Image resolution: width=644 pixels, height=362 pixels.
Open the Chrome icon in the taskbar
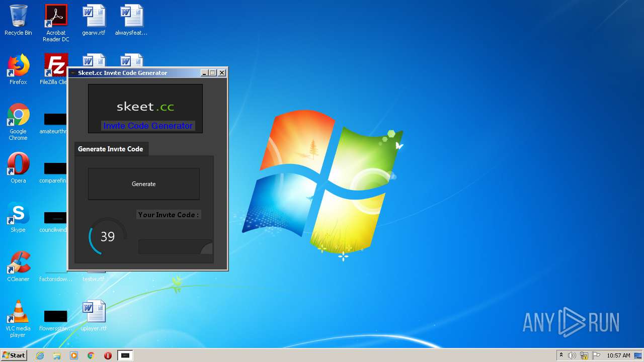pos(91,355)
